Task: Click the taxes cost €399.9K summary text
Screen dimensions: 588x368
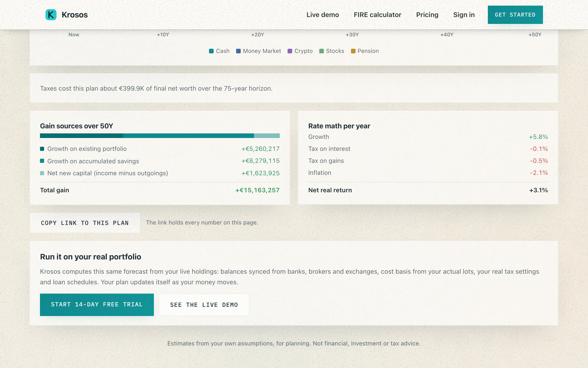Action: 156,88
